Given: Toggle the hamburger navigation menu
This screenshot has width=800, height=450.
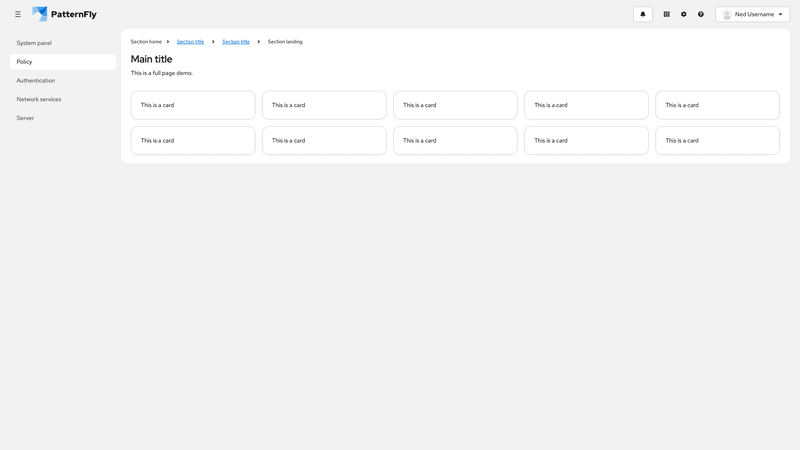Looking at the screenshot, I should pyautogui.click(x=18, y=14).
